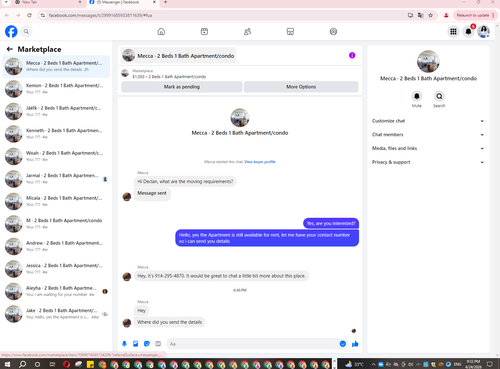Open the Woah conversation in list
500x369 pixels.
point(56,156)
